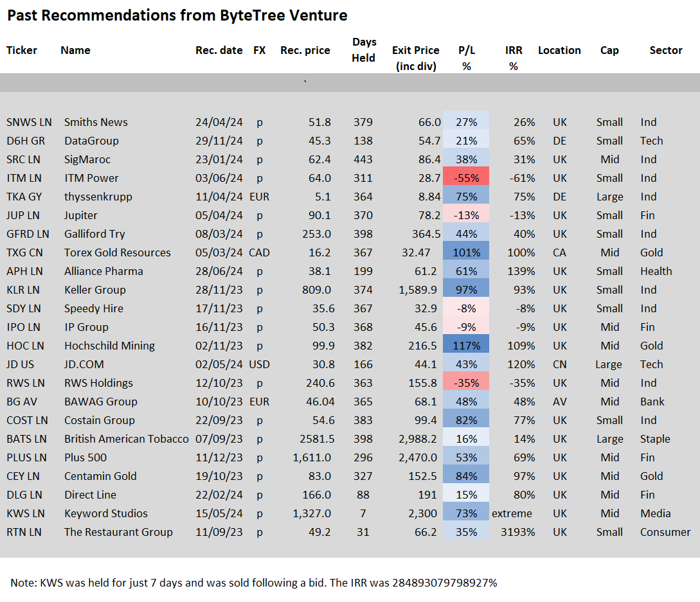Click the Sector column header
This screenshot has width=700, height=602.
(666, 50)
